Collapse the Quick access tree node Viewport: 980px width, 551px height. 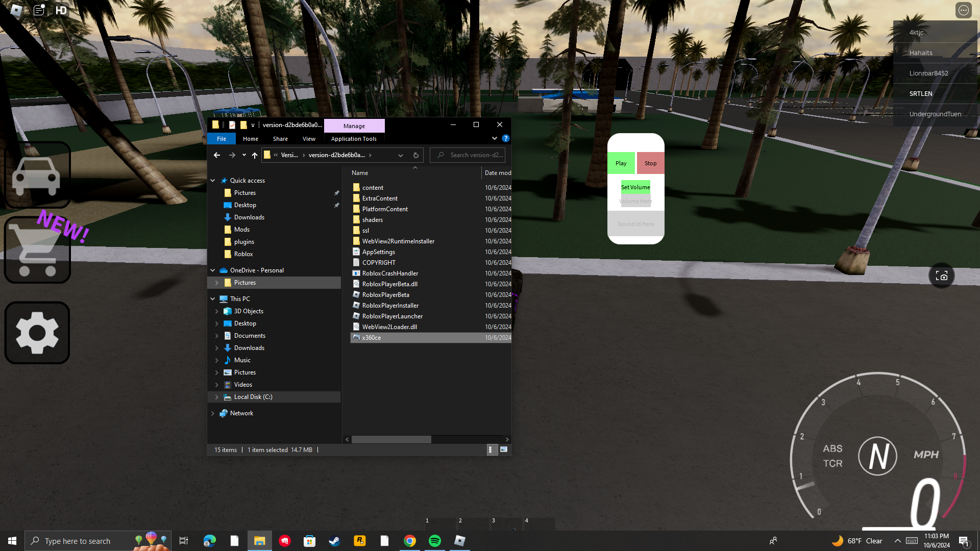point(213,181)
